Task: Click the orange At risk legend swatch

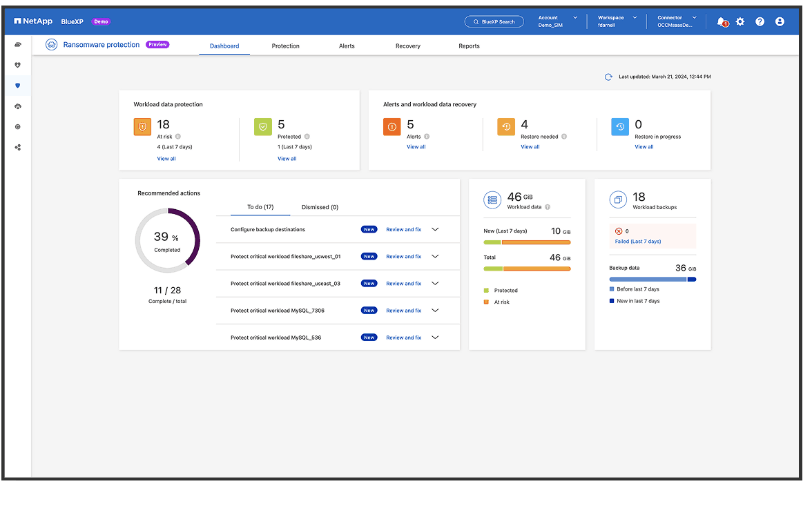Action: [486, 302]
